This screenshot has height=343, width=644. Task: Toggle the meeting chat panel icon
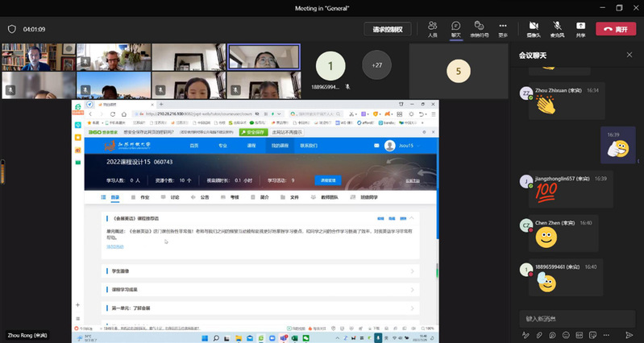point(456,28)
